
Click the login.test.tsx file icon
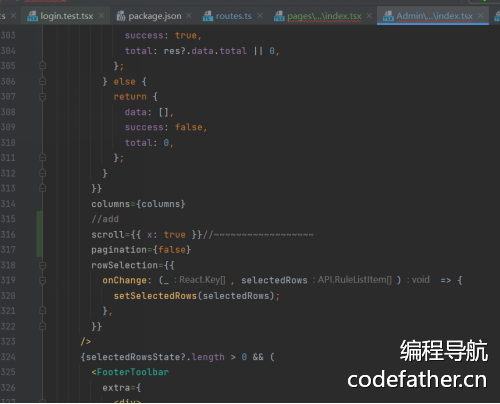point(32,16)
